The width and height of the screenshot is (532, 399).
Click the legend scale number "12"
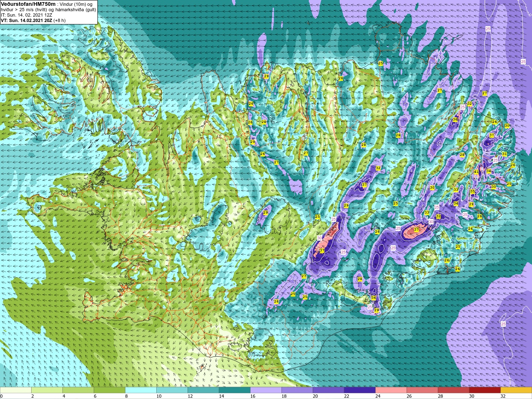[x=190, y=397]
